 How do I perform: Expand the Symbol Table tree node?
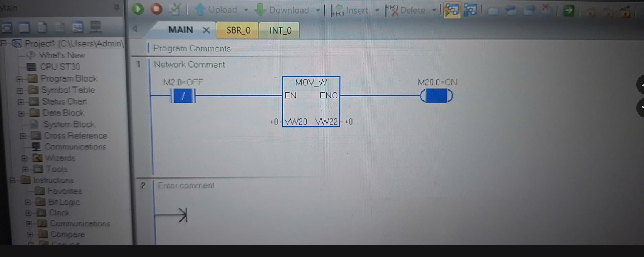pos(20,91)
